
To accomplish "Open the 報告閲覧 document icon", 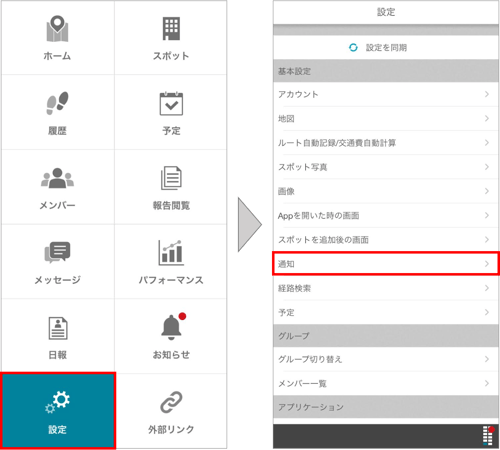I will (x=171, y=178).
